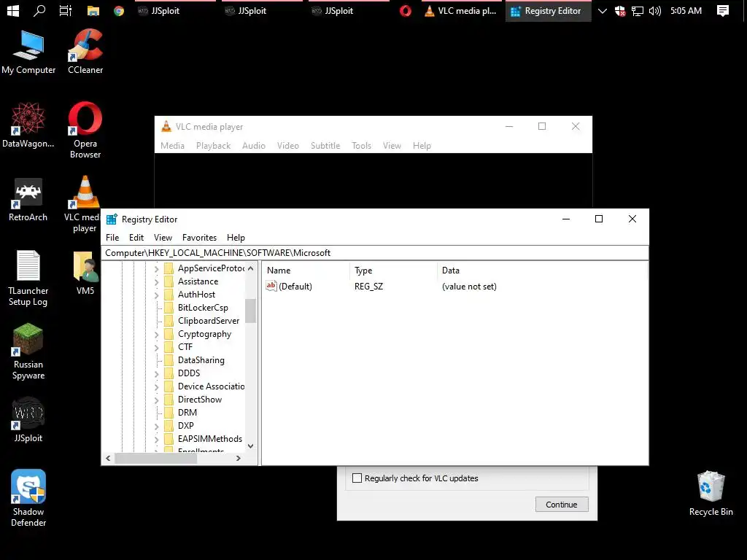Click the registry address path bar
Screen dimensions: 747x560
pos(374,253)
